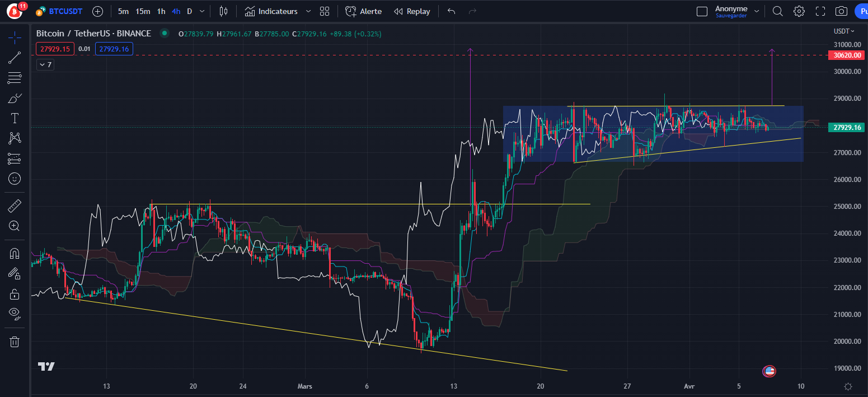The image size is (868, 397).
Task: Open the brush drawing tool
Action: [14, 97]
